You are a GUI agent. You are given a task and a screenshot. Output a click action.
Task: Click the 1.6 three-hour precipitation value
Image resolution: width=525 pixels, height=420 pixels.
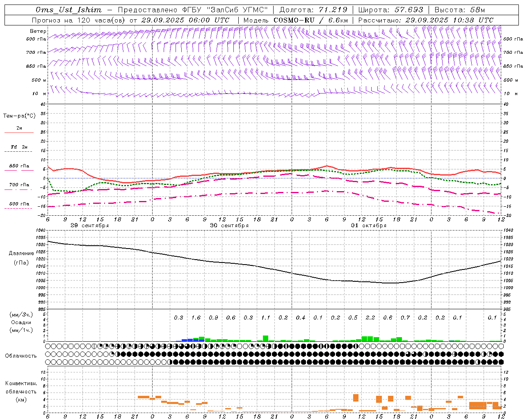(x=196, y=318)
